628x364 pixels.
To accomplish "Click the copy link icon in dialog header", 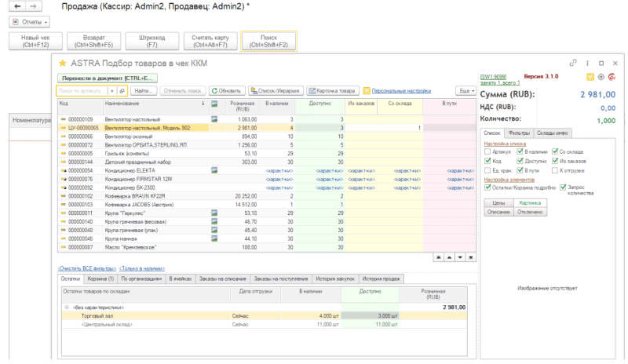I will tap(574, 62).
